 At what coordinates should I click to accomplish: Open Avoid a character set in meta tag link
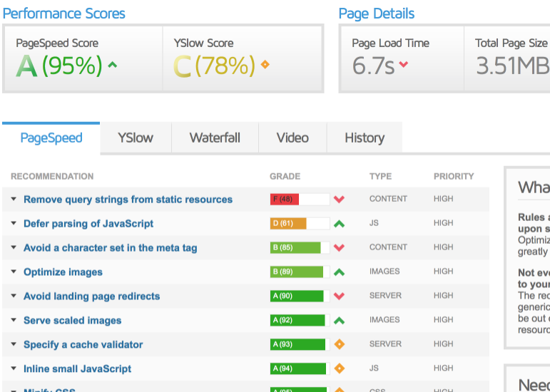point(110,247)
